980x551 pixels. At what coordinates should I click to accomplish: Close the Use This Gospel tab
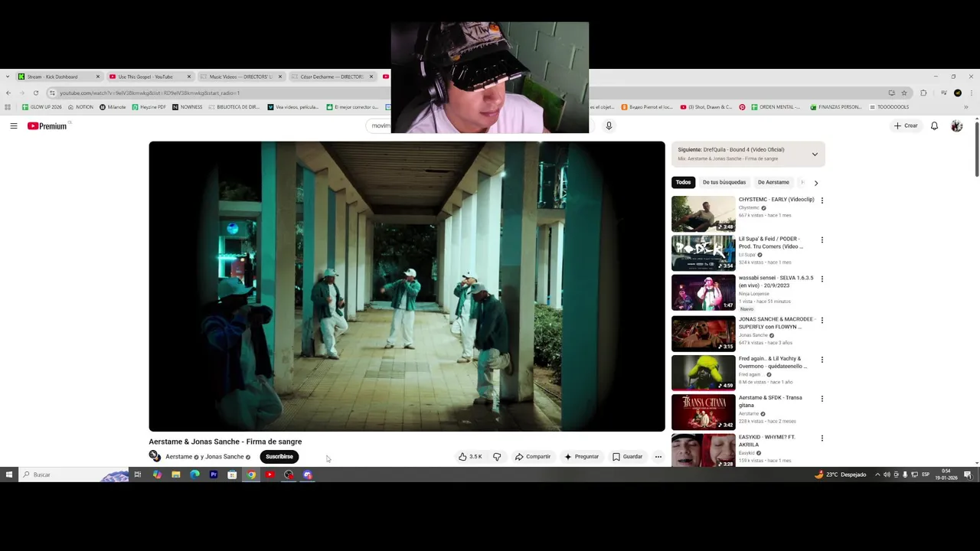point(188,77)
